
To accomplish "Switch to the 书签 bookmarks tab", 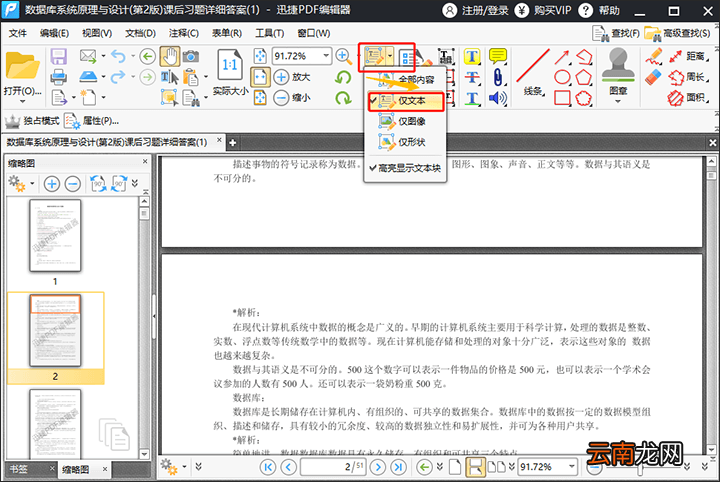I will point(19,469).
